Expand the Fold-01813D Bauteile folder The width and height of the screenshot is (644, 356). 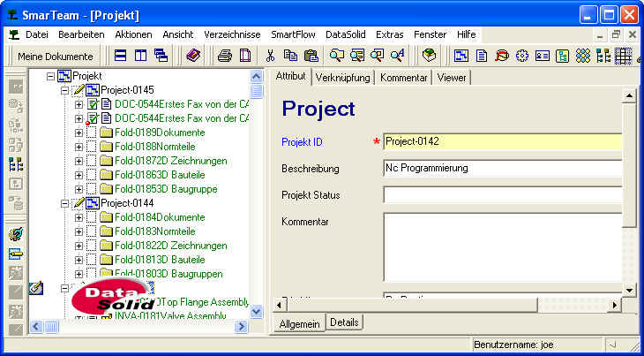coord(79,260)
